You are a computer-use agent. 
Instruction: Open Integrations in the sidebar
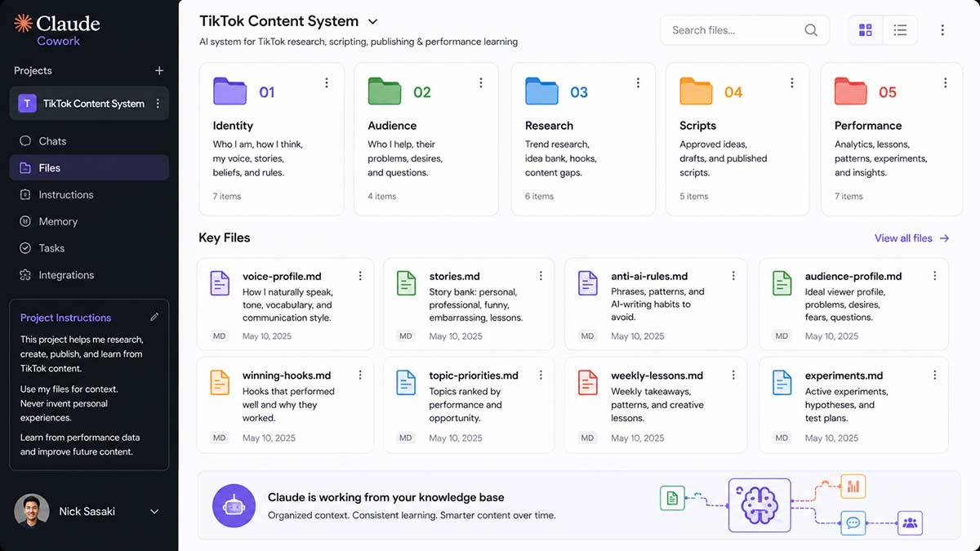coord(89,275)
